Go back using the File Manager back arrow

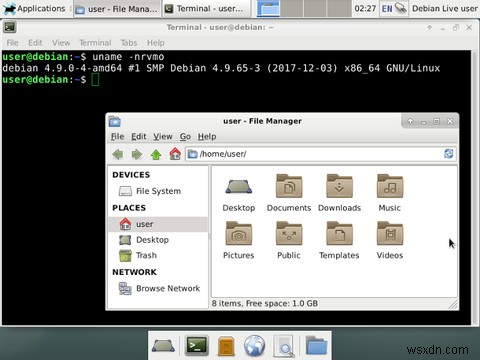click(118, 154)
